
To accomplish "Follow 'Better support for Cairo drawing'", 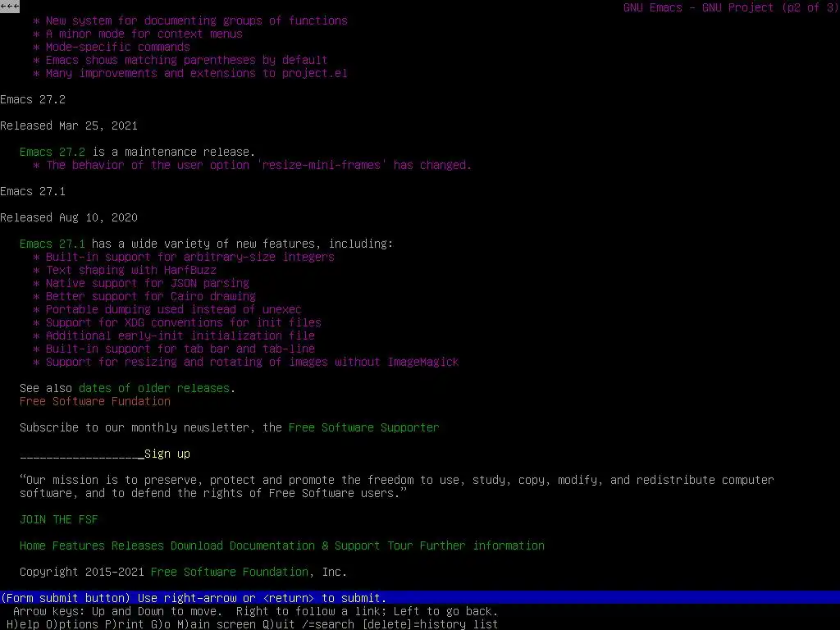I will pos(151,296).
